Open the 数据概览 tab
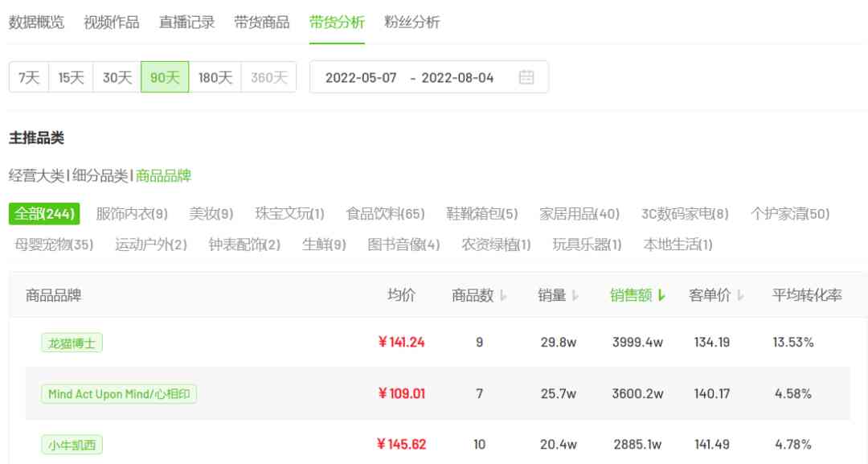868x464 pixels. coord(35,22)
